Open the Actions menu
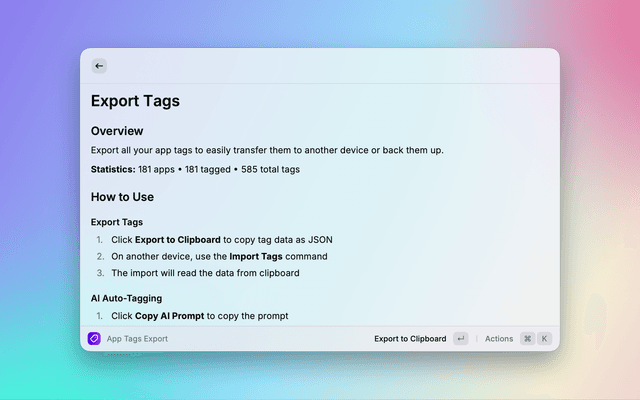 499,339
